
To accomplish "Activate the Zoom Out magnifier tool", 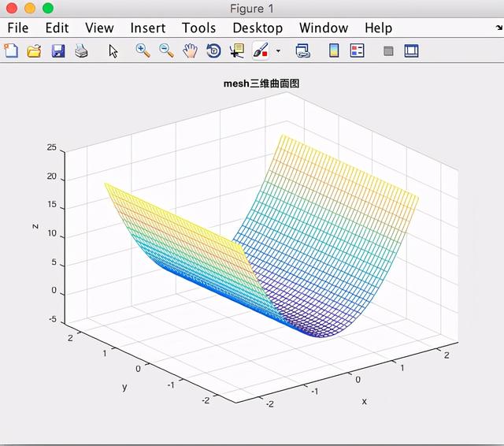I will [x=166, y=50].
